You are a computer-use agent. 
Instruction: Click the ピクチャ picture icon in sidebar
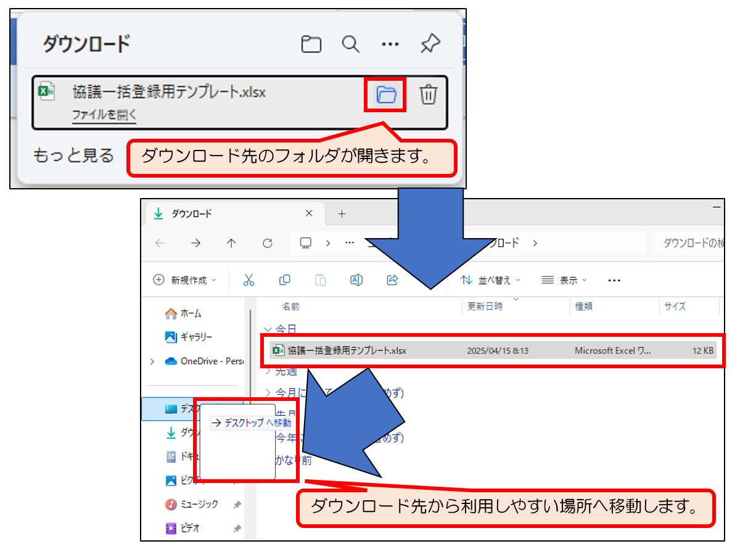click(171, 481)
